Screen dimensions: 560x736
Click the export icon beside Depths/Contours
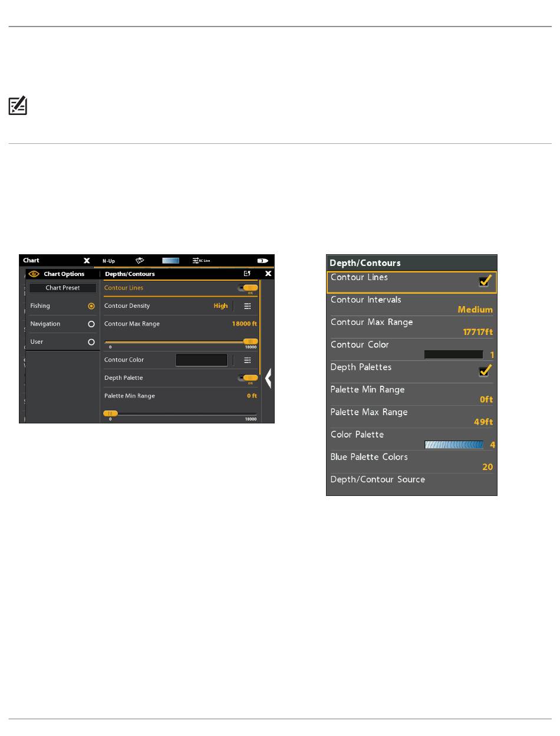coord(248,274)
